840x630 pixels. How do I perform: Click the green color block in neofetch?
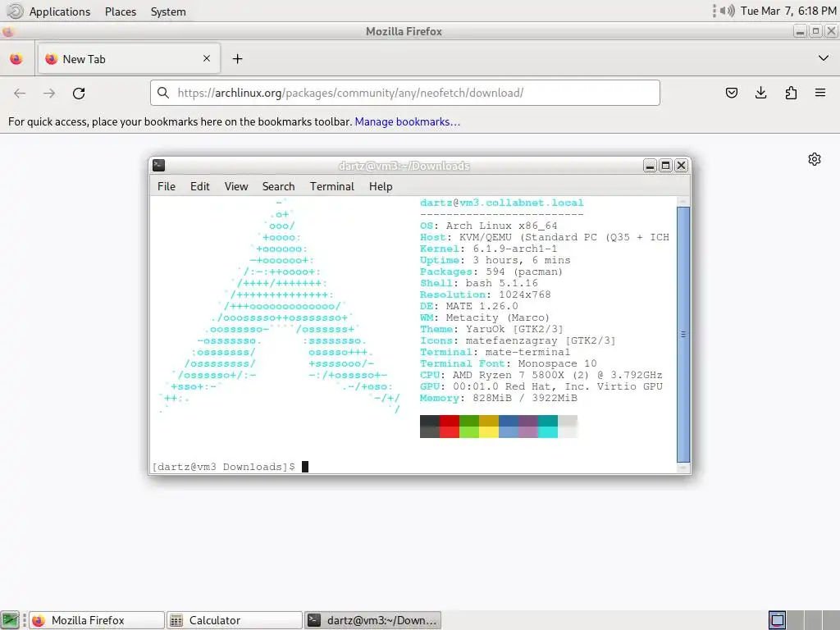coord(469,427)
